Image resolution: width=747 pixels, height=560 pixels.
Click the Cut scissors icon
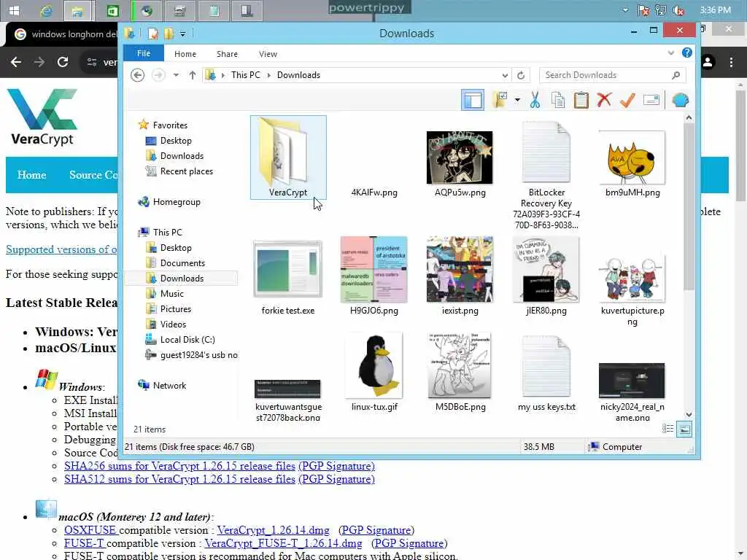pyautogui.click(x=535, y=100)
